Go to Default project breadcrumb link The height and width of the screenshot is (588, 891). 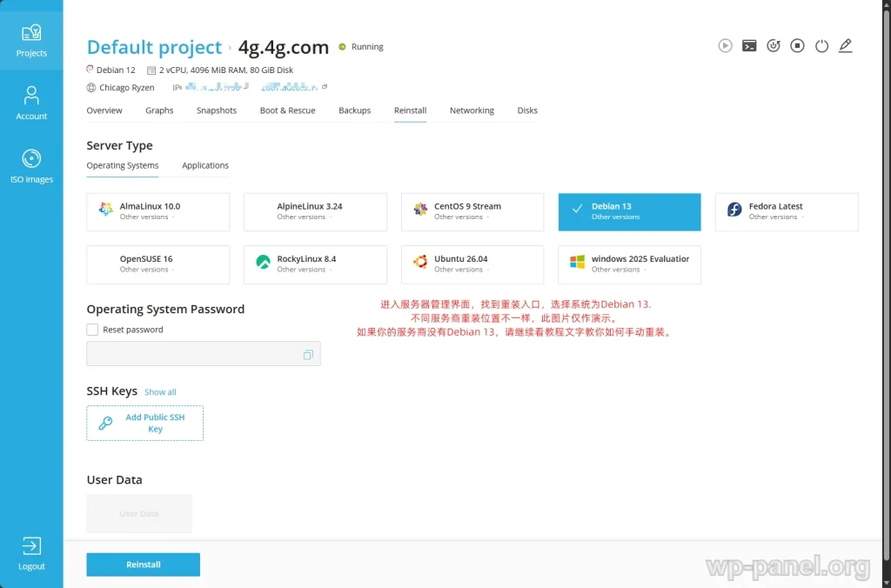click(154, 47)
